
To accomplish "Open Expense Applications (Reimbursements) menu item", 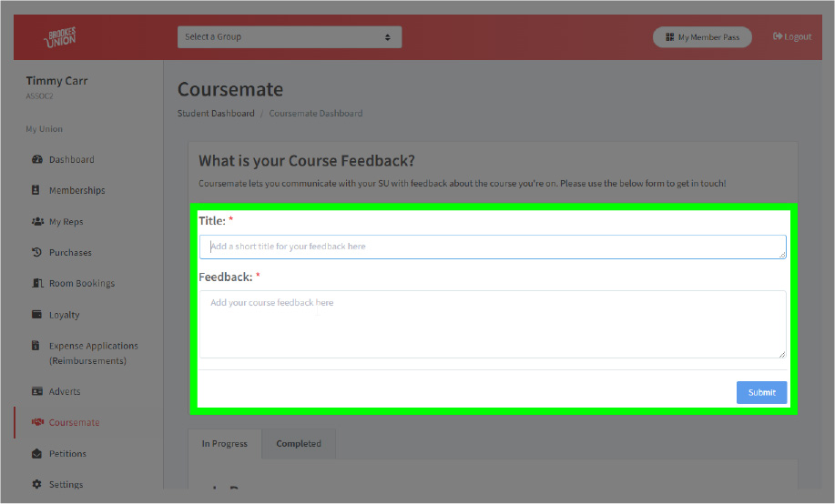I will (93, 353).
